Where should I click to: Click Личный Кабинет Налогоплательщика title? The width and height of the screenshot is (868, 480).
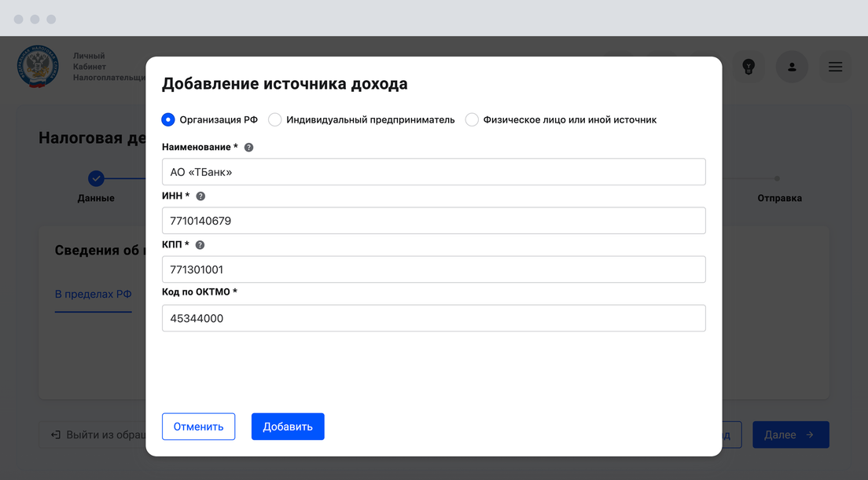[x=109, y=67]
